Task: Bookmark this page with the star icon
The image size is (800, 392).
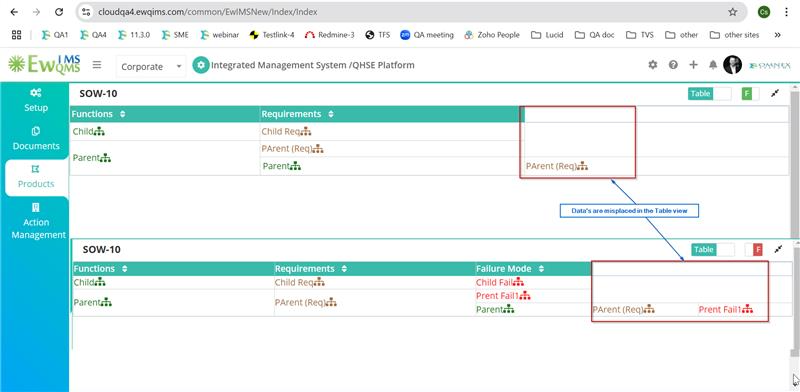Action: pos(733,12)
